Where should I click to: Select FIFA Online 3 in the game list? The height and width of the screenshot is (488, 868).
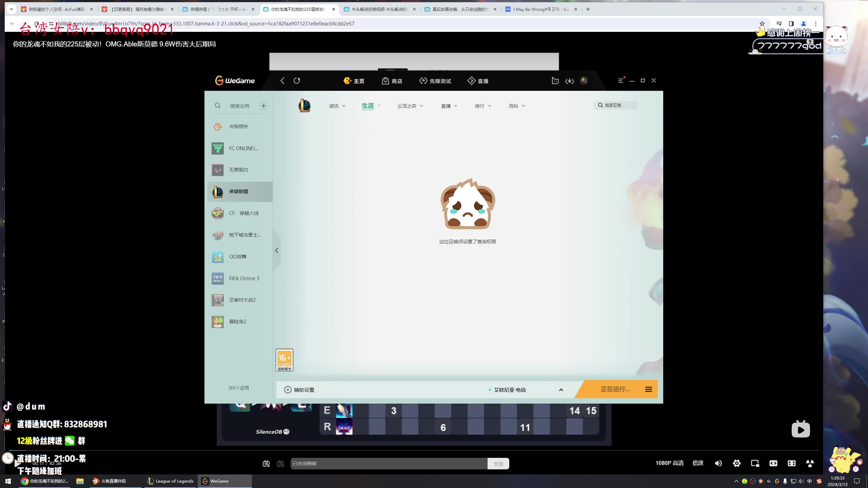pos(240,278)
